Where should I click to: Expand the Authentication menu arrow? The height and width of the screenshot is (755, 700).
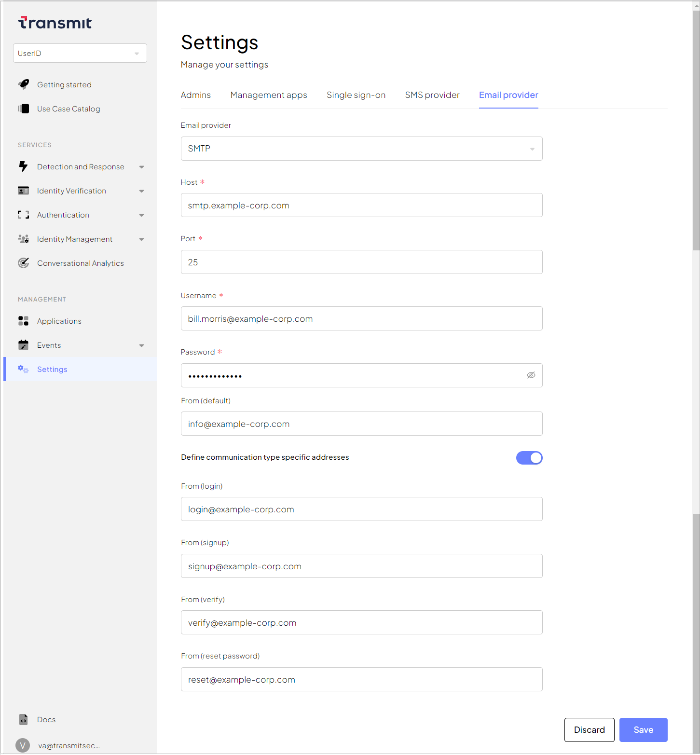coord(141,215)
